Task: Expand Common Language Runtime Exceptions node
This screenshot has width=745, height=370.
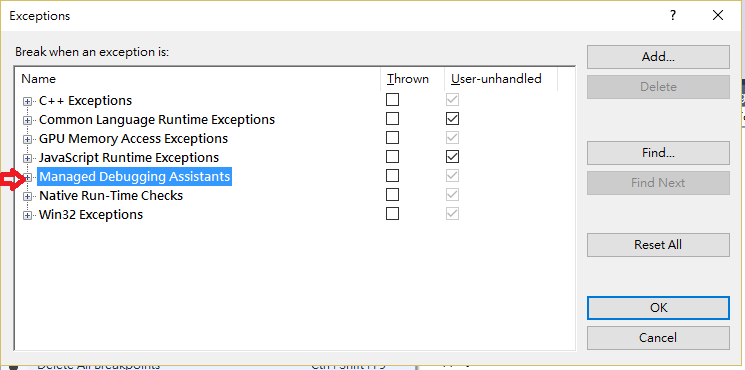Action: pos(28,120)
